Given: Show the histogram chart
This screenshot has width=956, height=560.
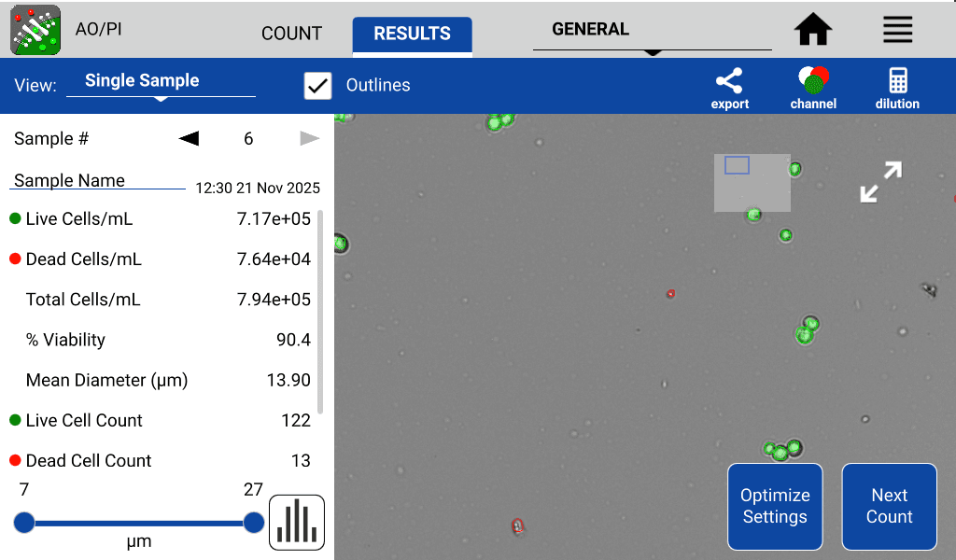Looking at the screenshot, I should (x=297, y=523).
